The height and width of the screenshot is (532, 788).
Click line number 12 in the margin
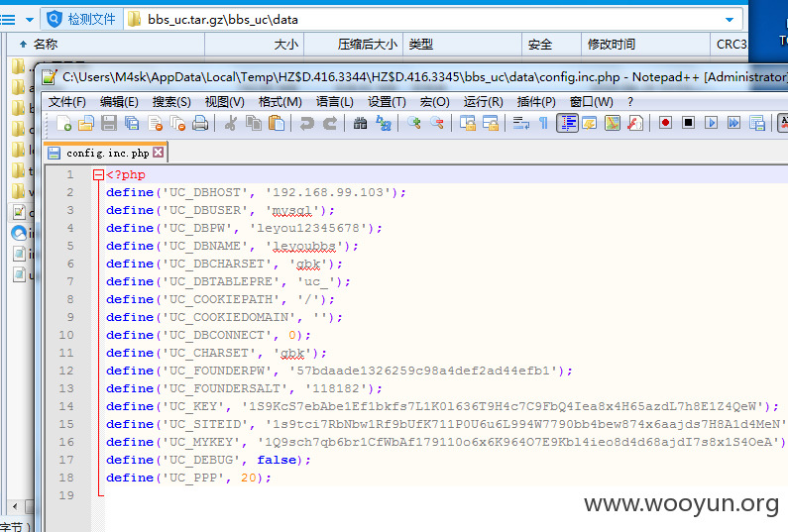65,371
